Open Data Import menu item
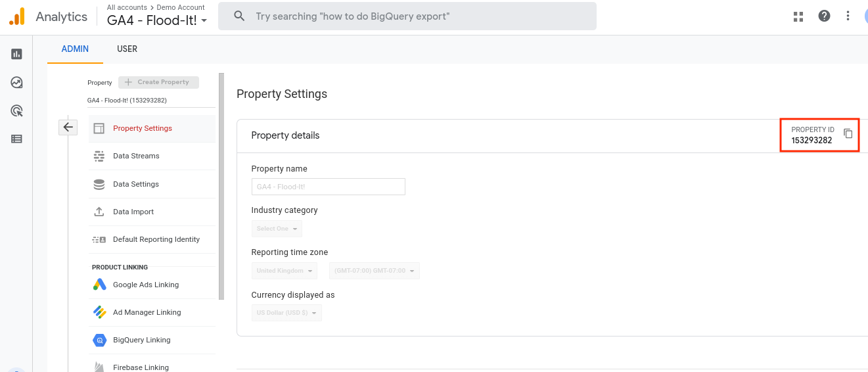This screenshot has width=868, height=372. pyautogui.click(x=152, y=212)
